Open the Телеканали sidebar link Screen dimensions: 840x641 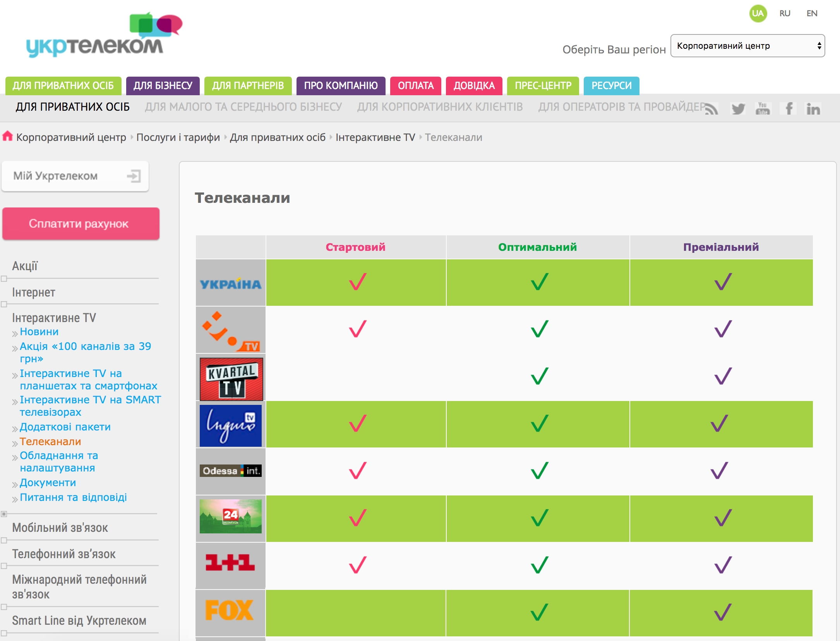click(51, 442)
